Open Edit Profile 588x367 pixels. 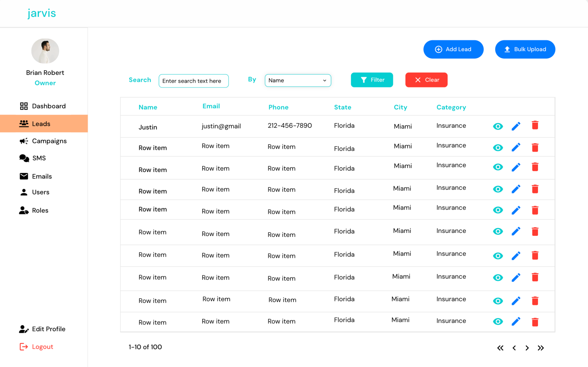42,329
